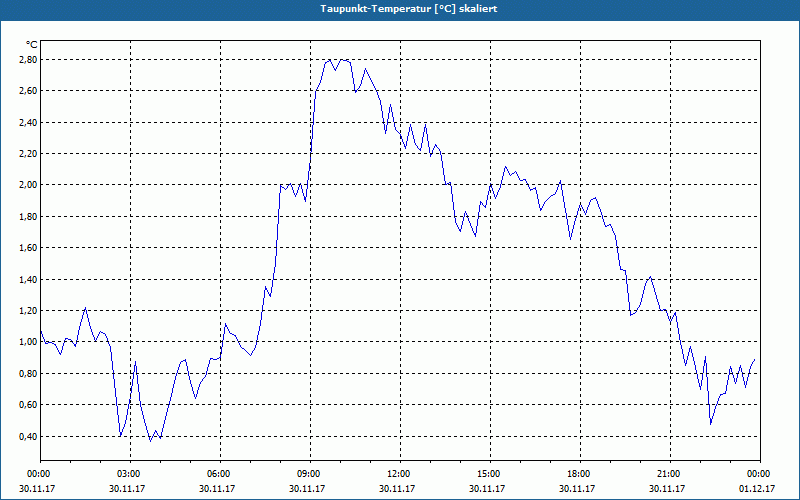The width and height of the screenshot is (800, 500).
Task: Click the 30.11.17 date under 21:00
Action: 667,488
